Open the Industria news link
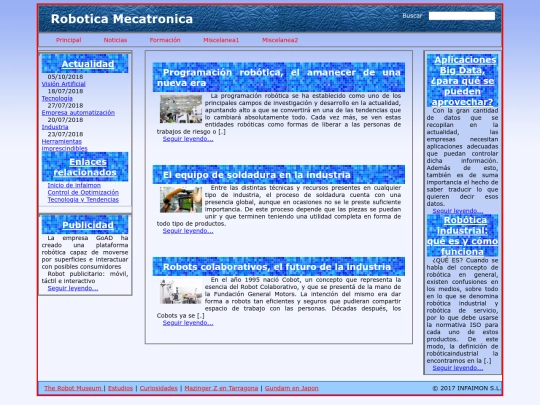Viewport: 540px width, 405px height. coord(55,127)
